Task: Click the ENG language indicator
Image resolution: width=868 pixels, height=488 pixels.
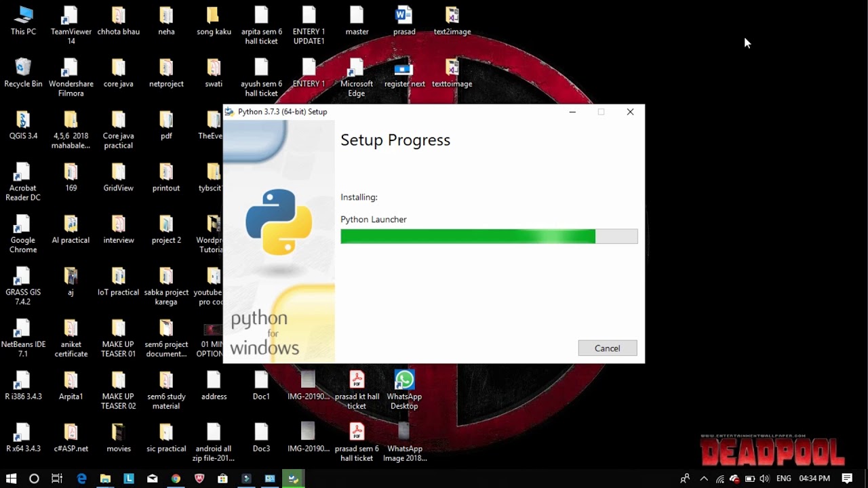Action: (x=784, y=479)
